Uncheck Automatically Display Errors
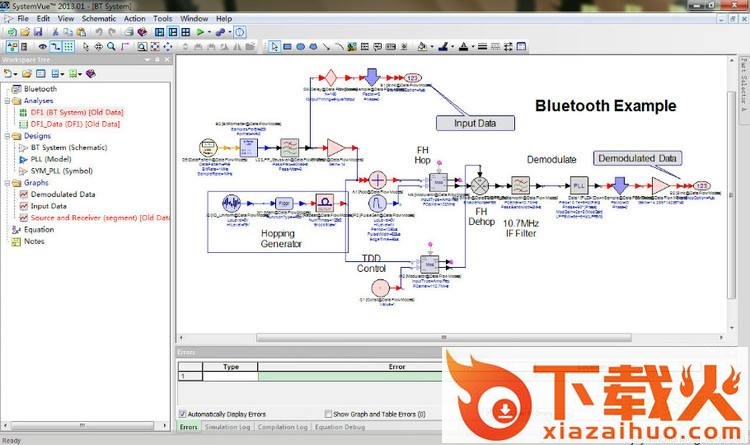Image resolution: width=750 pixels, height=445 pixels. click(183, 414)
